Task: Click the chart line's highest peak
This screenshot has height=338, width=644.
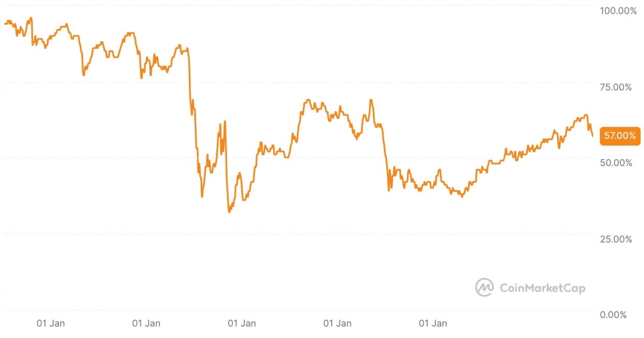Action: coord(31,18)
